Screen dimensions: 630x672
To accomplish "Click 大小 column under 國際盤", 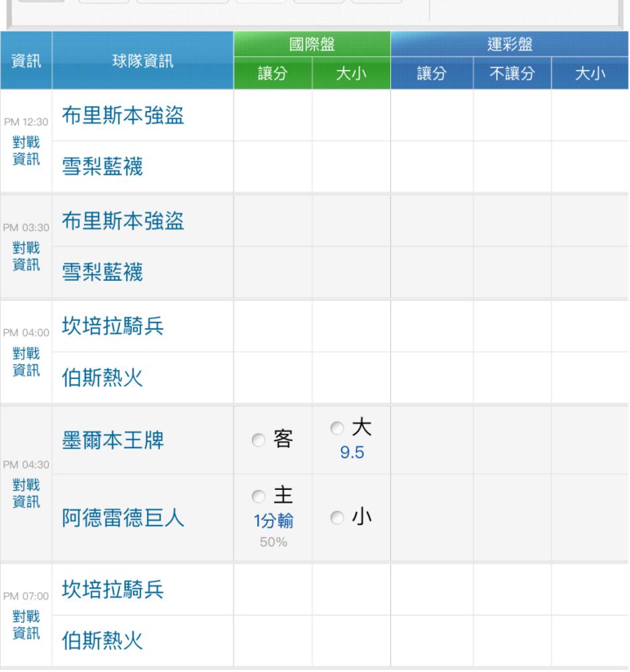I will [x=351, y=73].
